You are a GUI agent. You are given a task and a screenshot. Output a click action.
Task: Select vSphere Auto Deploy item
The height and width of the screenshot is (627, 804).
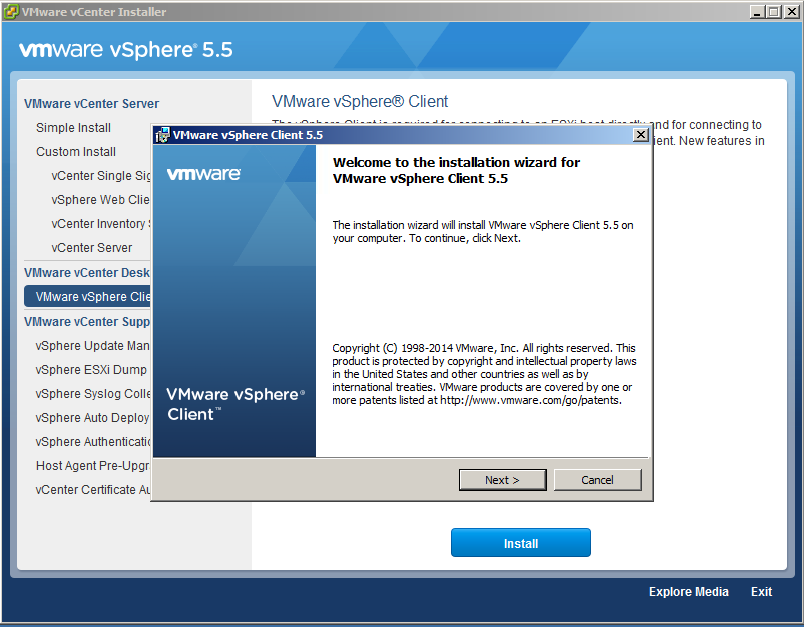click(92, 418)
